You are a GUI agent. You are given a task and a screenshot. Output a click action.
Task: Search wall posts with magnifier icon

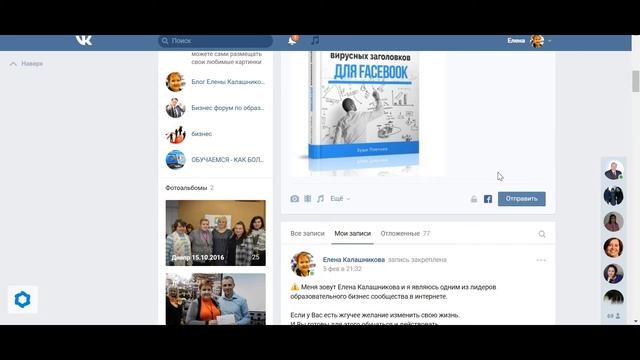click(542, 234)
